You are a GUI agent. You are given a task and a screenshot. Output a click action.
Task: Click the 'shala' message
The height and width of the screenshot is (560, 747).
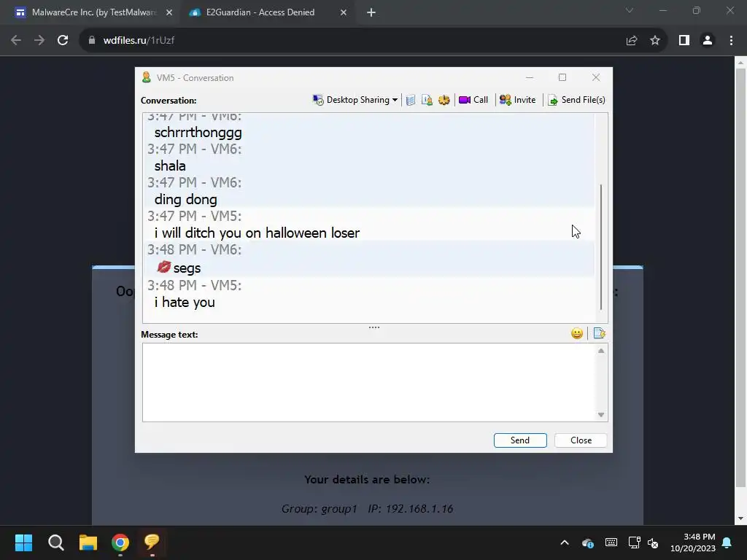click(x=170, y=166)
